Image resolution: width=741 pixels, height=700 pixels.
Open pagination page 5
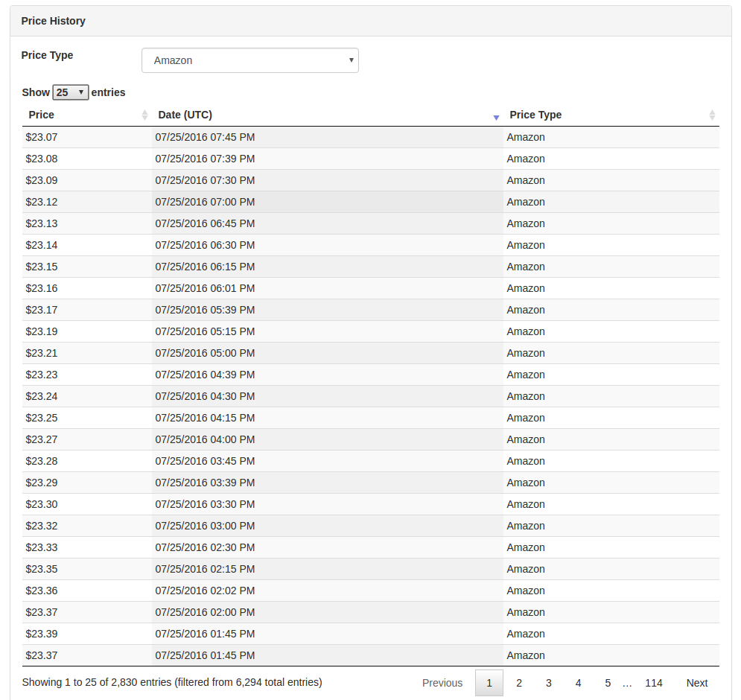[608, 683]
